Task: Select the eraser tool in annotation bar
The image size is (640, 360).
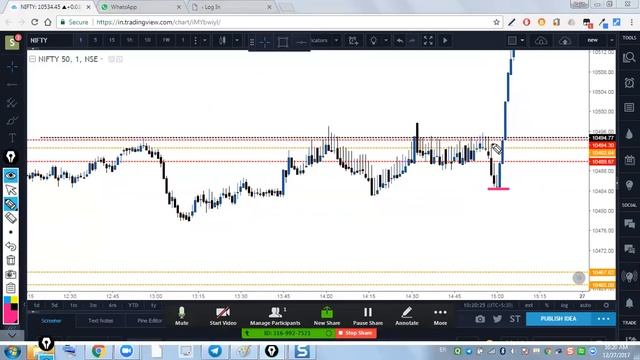Action: click(x=11, y=218)
